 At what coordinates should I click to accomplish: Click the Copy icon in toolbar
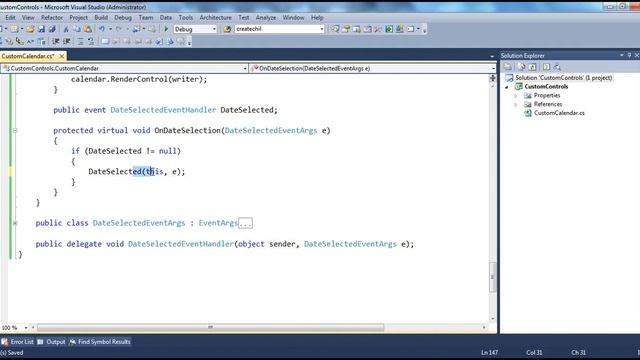(77, 29)
